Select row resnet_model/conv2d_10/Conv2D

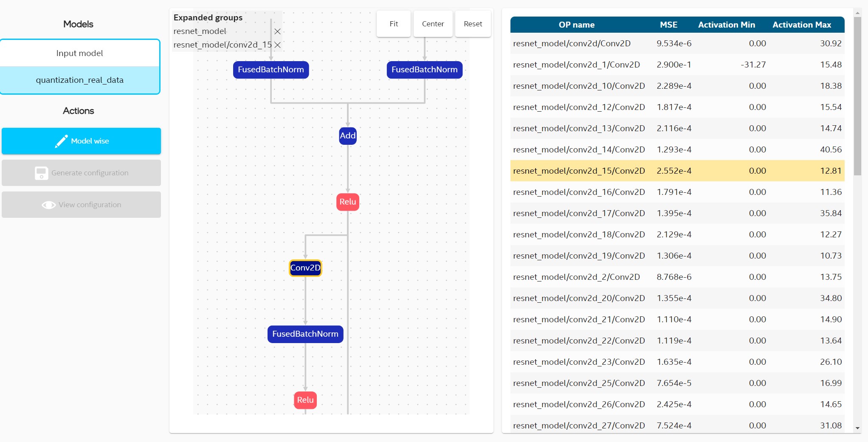click(677, 86)
